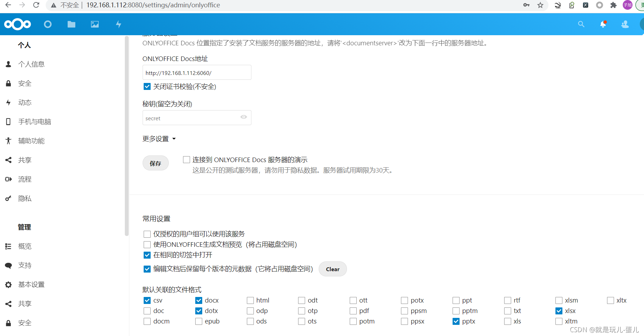Open 手机与电脑 settings section
The width and height of the screenshot is (644, 336).
35,122
